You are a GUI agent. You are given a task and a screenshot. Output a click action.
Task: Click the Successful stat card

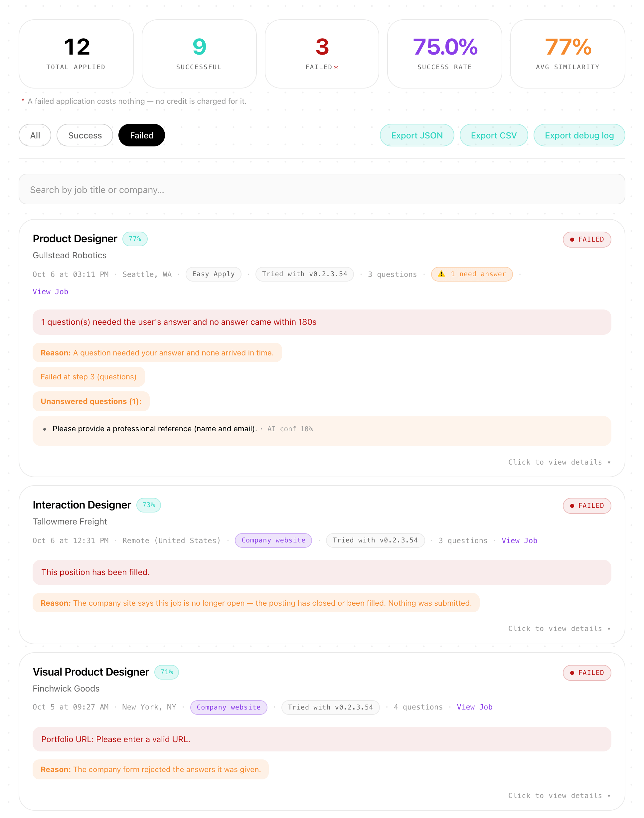click(199, 54)
